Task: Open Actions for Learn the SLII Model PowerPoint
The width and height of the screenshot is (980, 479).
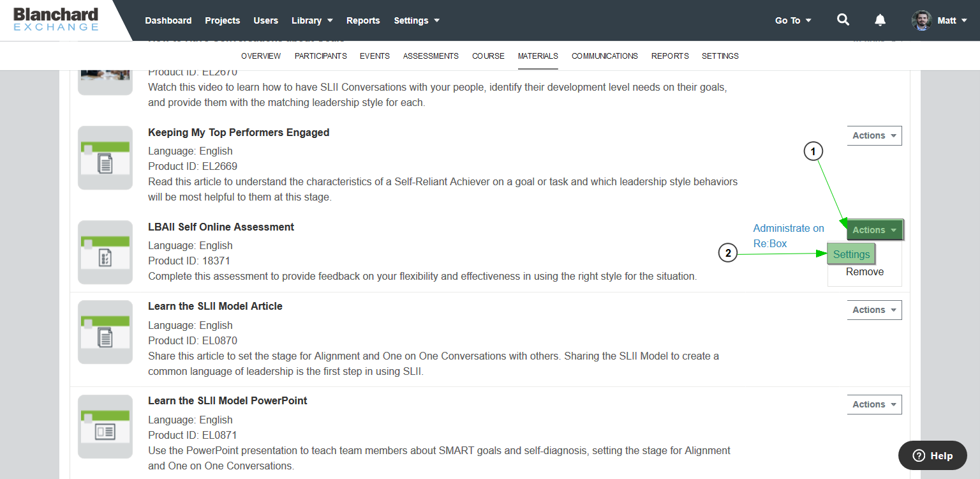Action: [x=874, y=404]
